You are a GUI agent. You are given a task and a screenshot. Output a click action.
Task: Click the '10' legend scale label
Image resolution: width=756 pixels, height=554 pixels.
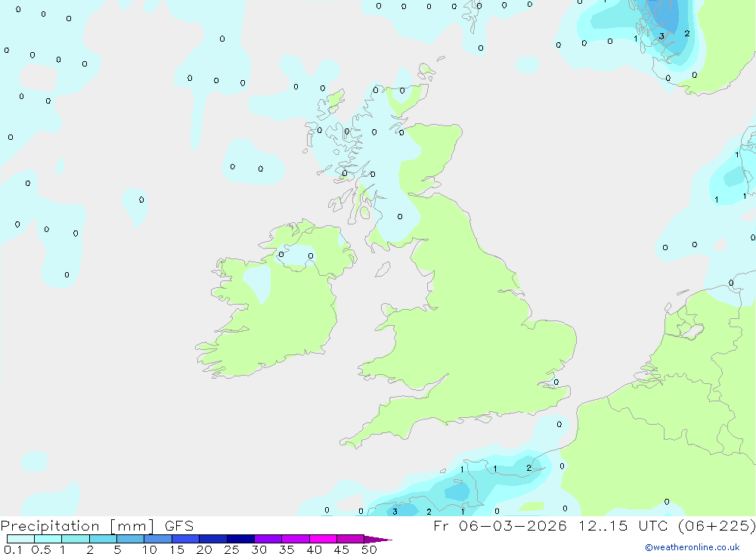coord(150,549)
